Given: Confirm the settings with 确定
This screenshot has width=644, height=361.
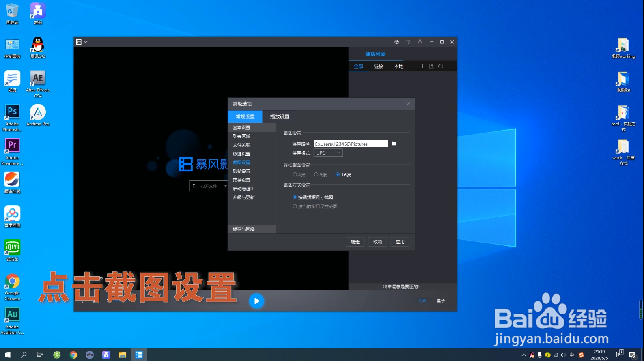Looking at the screenshot, I should click(x=355, y=242).
